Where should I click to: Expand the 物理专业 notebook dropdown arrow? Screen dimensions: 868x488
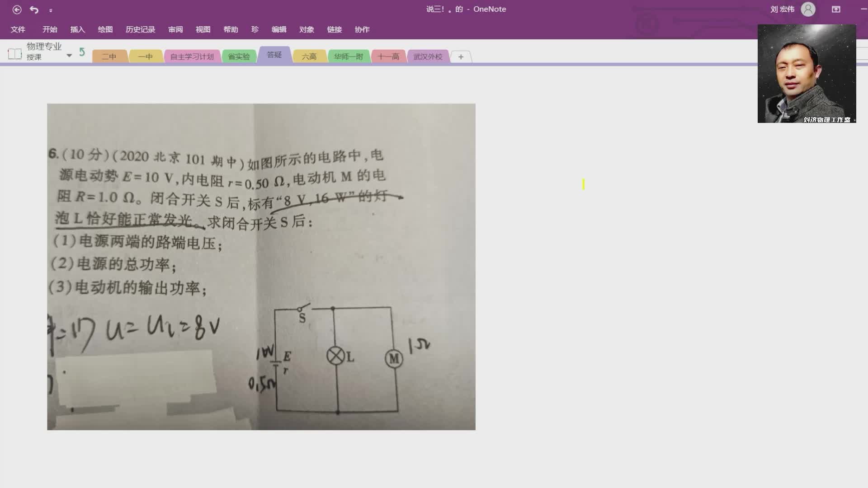coord(69,55)
